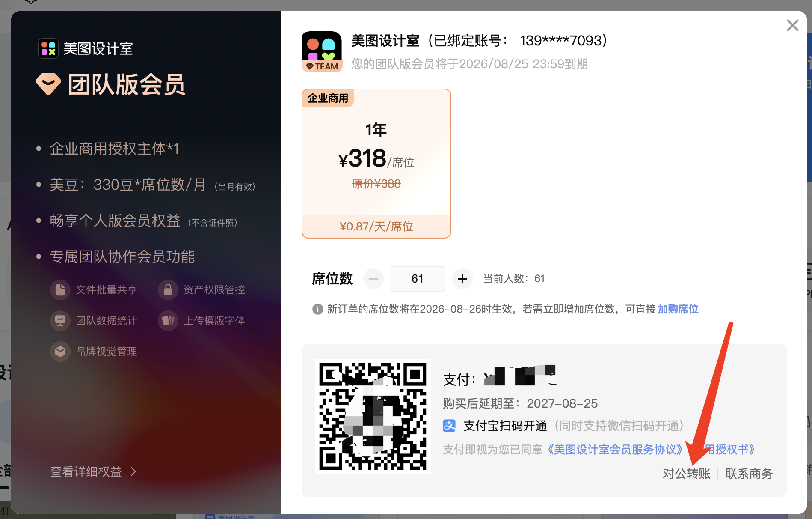Click the 企业商用 plan tag
The height and width of the screenshot is (519, 812).
pos(328,98)
